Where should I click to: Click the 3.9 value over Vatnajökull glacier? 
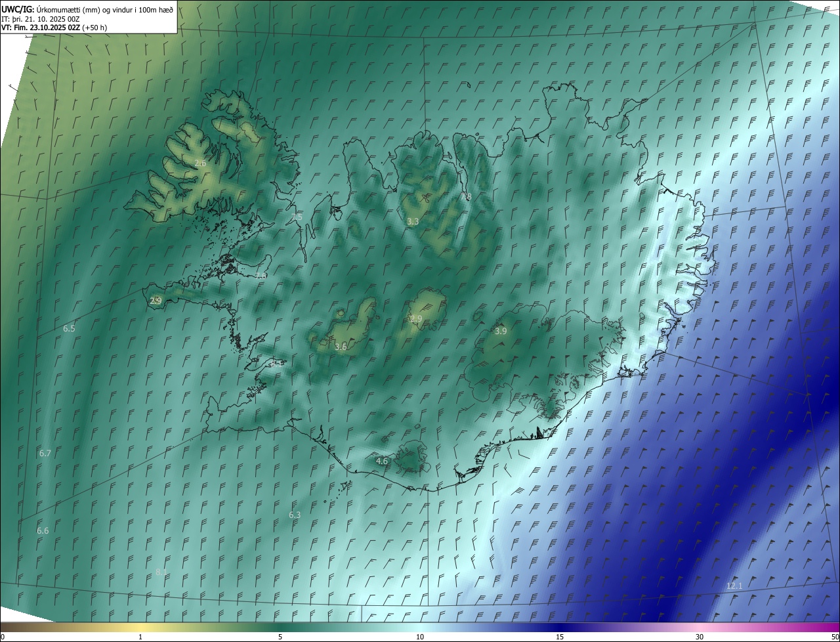tap(501, 332)
